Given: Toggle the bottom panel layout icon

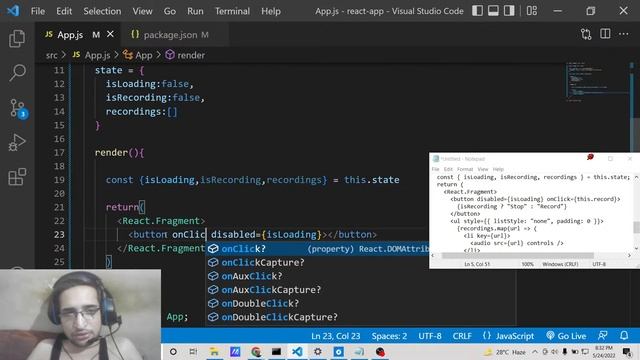Looking at the screenshot, I should [493, 11].
